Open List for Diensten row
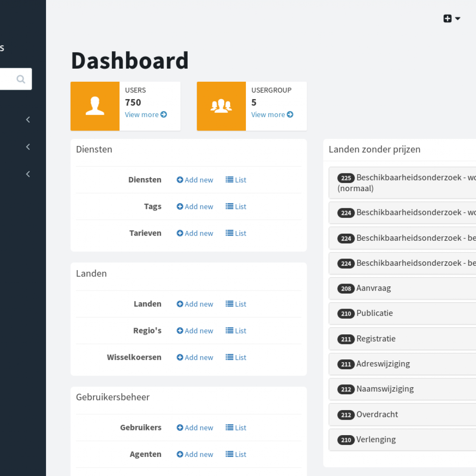Image resolution: width=476 pixels, height=476 pixels. [236, 180]
